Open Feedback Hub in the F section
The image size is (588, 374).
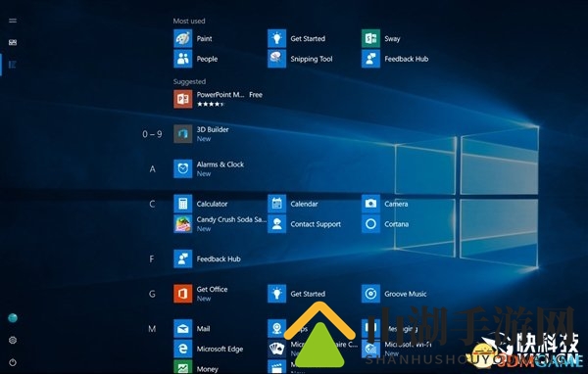click(x=208, y=258)
